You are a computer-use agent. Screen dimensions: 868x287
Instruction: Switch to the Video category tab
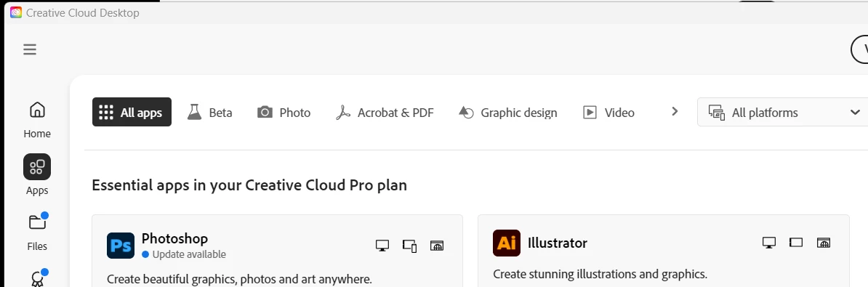tap(608, 112)
